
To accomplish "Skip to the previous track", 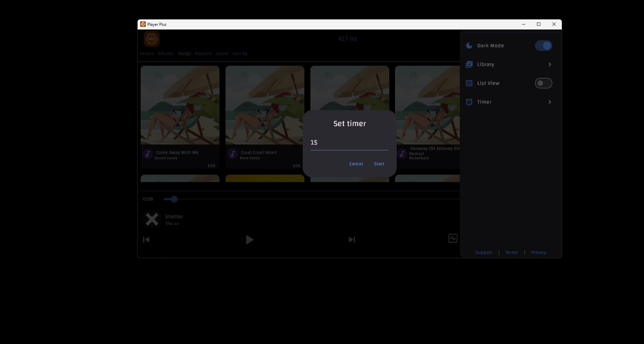I will click(x=146, y=240).
